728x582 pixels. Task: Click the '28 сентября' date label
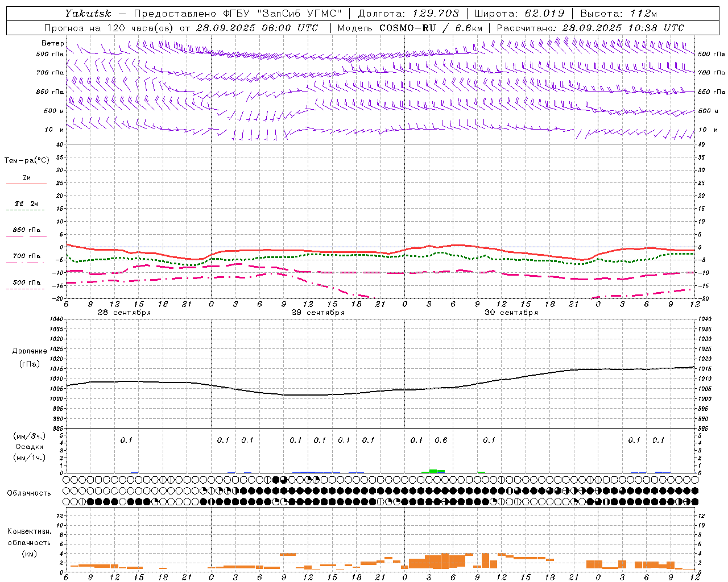[124, 312]
